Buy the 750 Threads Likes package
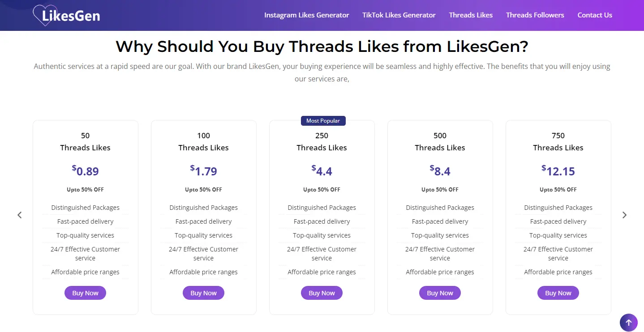This screenshot has height=332, width=644. (558, 293)
